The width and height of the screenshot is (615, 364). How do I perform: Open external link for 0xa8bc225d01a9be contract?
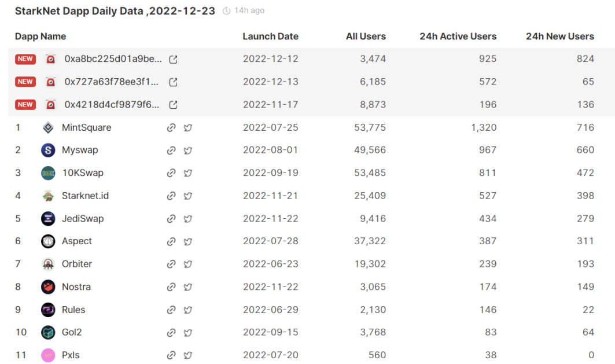173,59
